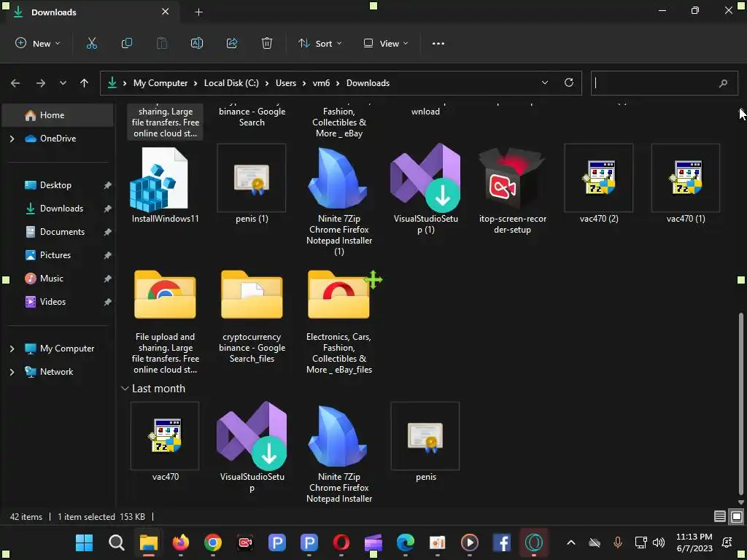The image size is (747, 560).
Task: Select Ninite installer under Last month
Action: coord(338,452)
